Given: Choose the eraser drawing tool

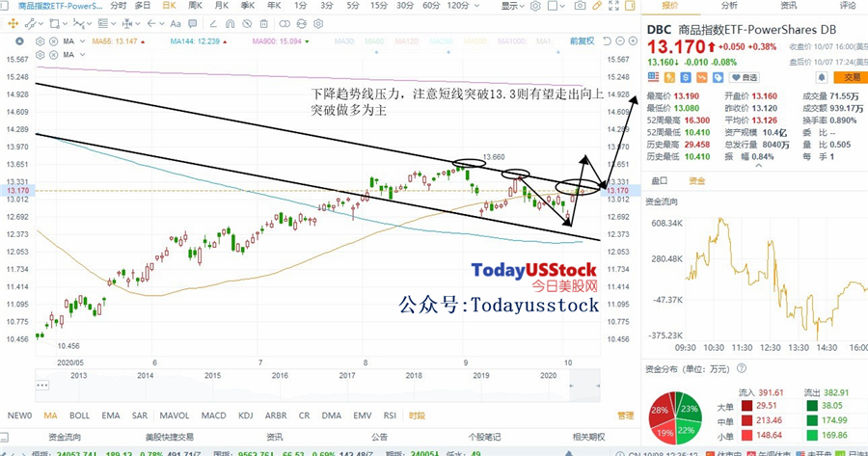Looking at the screenshot, I should click(213, 24).
